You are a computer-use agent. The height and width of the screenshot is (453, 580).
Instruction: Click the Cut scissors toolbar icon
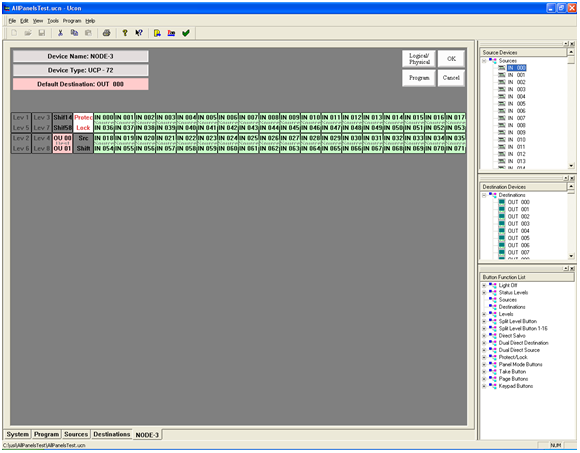click(60, 33)
